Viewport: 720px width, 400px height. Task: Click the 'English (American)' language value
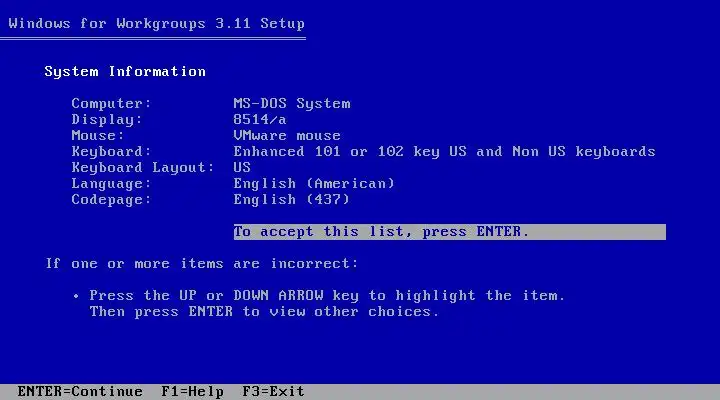click(x=314, y=184)
